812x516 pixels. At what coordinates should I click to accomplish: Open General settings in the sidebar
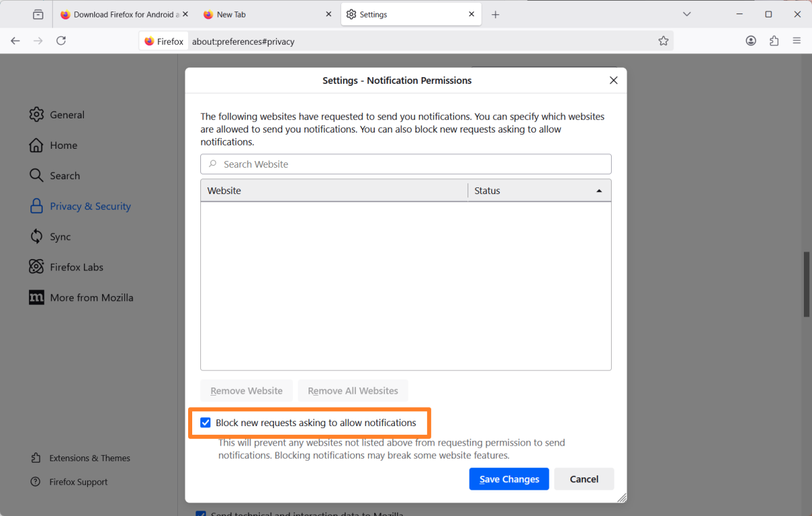[x=68, y=114]
